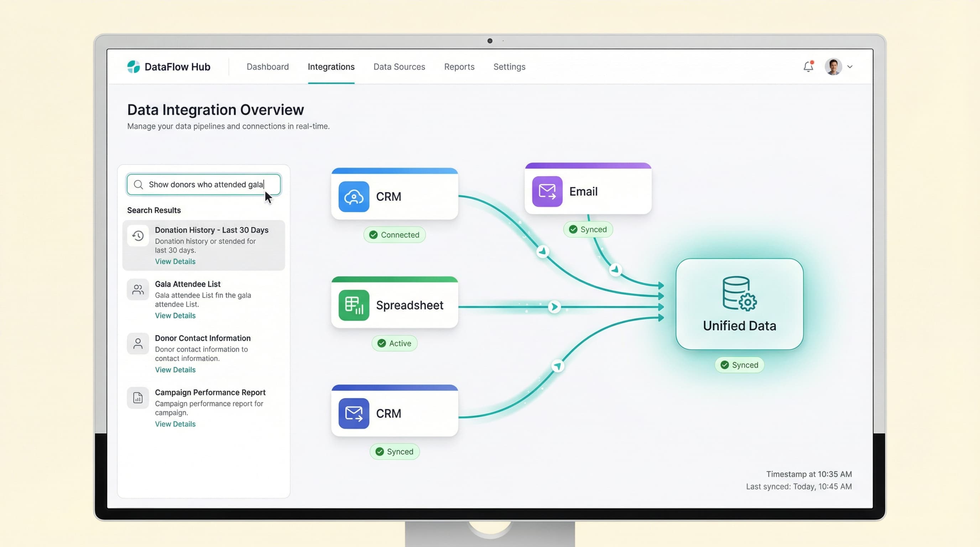The height and width of the screenshot is (547, 980).
Task: Toggle the Synced badge under Email
Action: pos(588,229)
